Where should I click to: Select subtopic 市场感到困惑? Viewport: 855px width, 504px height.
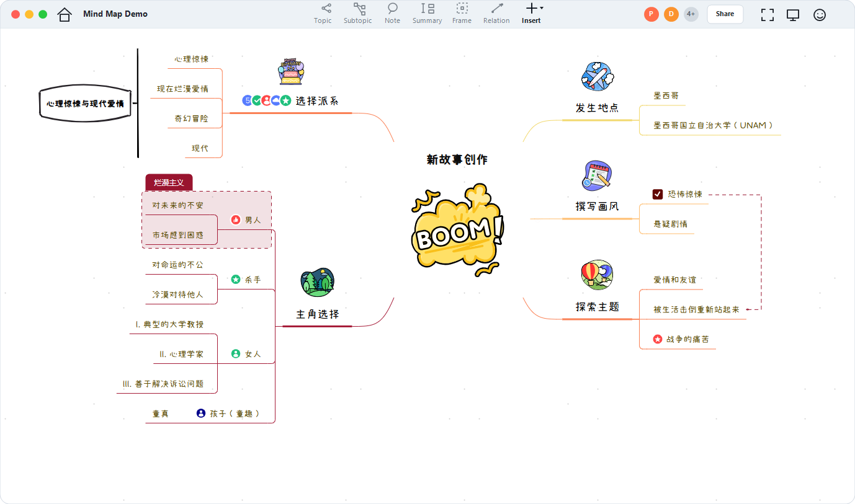point(178,235)
